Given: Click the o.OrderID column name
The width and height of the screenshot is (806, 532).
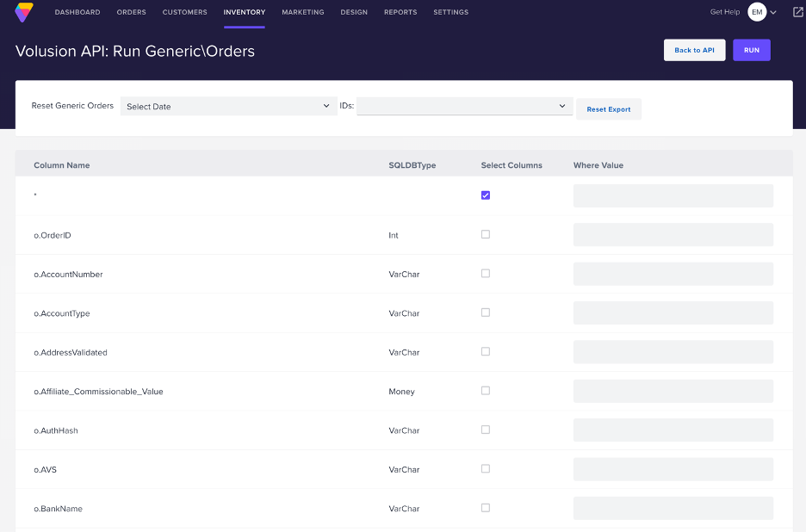Looking at the screenshot, I should [53, 235].
